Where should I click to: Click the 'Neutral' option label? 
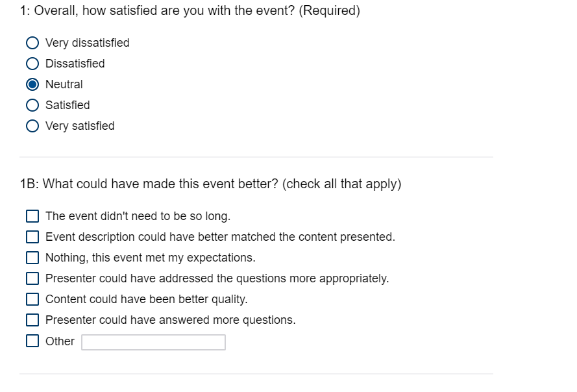(x=64, y=84)
